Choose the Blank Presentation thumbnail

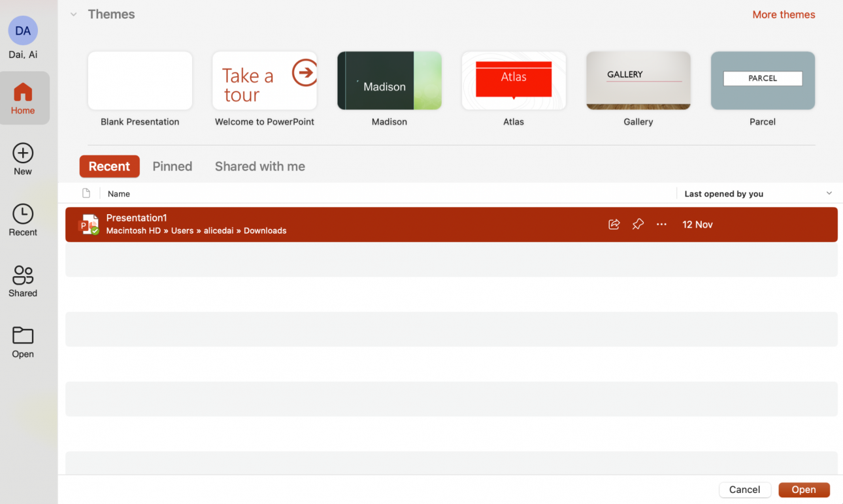coord(140,81)
